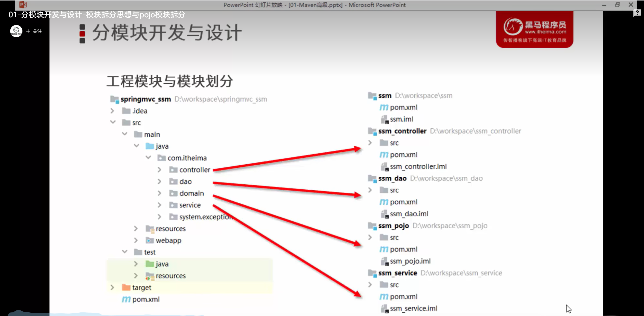
Task: Click the Maven icon beside bottom-left pom.xml
Action: pyautogui.click(x=126, y=299)
